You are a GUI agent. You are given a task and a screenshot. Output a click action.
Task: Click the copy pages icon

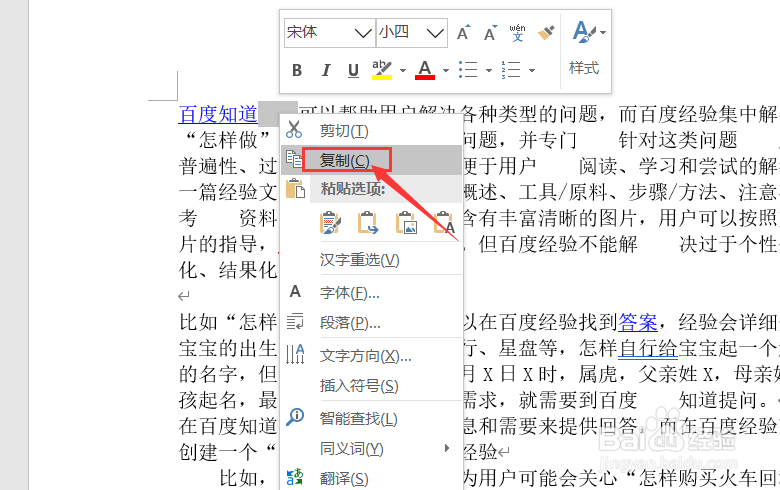pos(293,159)
